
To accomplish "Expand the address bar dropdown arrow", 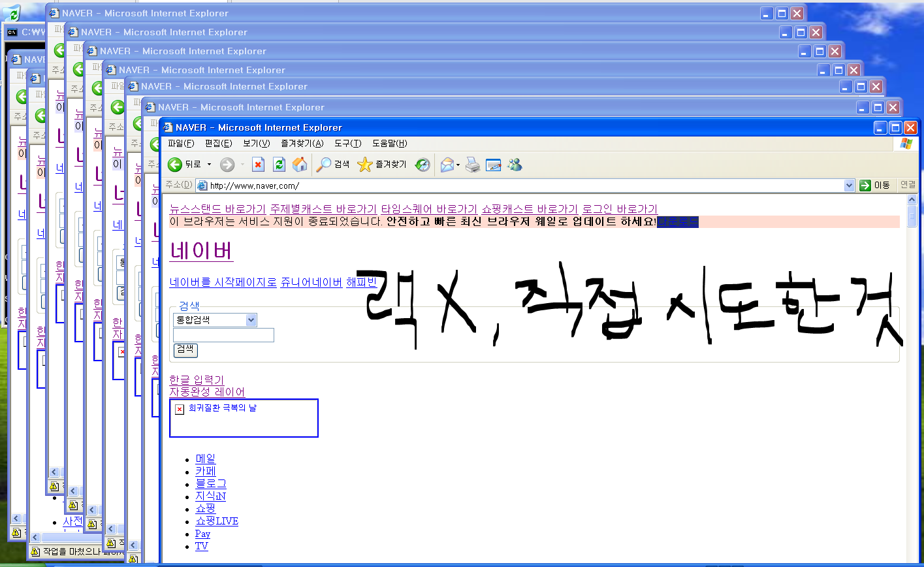I will [849, 186].
